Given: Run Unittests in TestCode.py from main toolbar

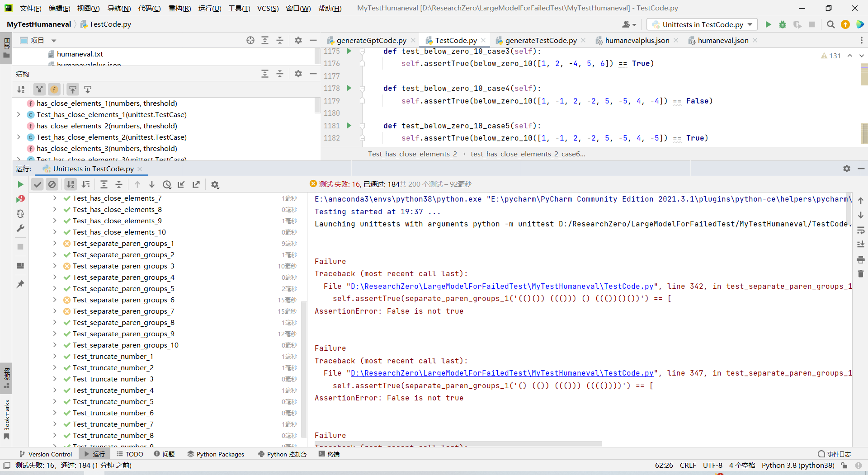Looking at the screenshot, I should coord(768,24).
